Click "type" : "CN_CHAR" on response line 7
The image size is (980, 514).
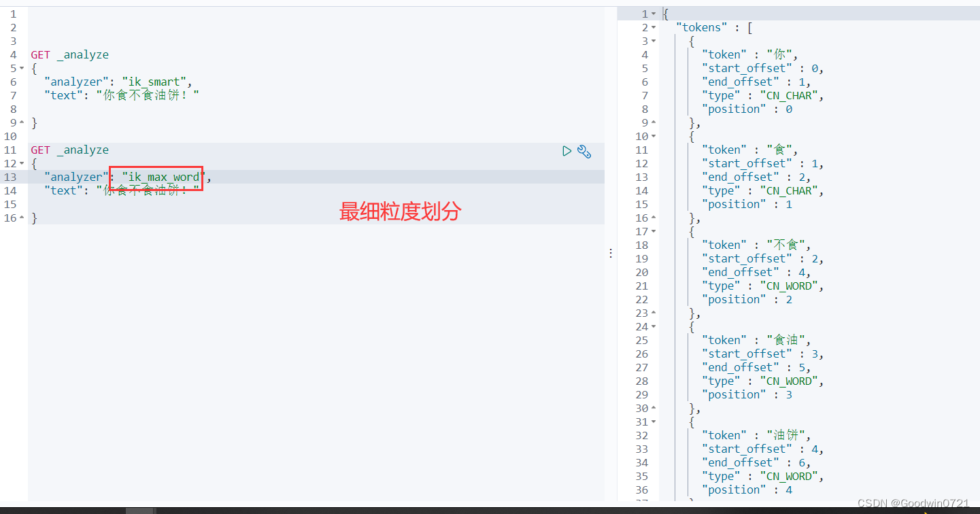click(763, 95)
